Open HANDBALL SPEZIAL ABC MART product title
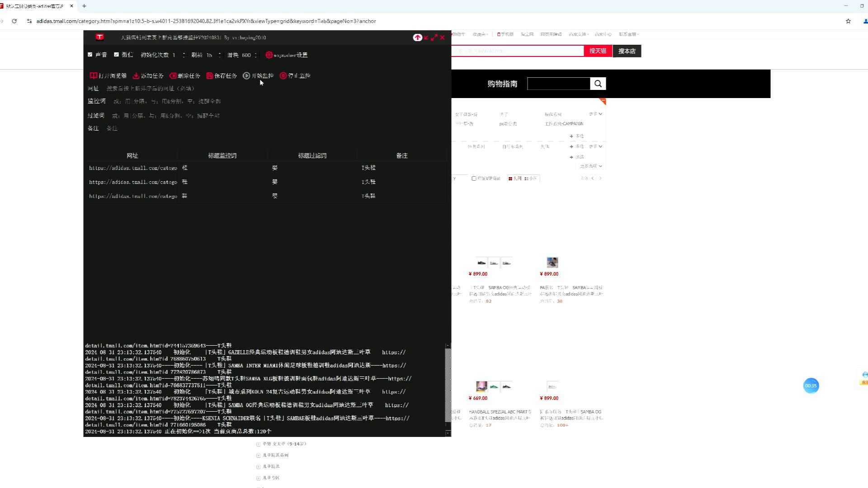This screenshot has height=488, width=868. pos(500,415)
